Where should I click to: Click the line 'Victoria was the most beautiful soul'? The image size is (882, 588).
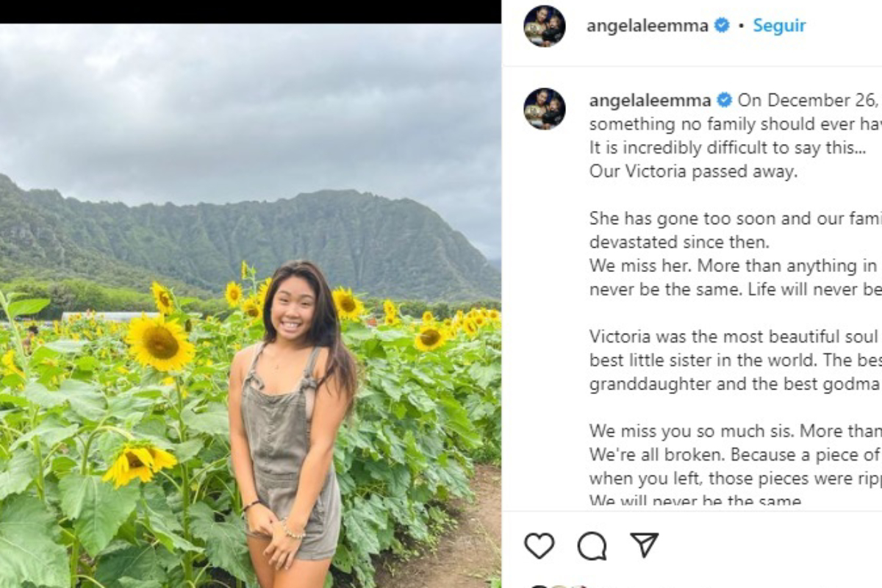click(735, 337)
